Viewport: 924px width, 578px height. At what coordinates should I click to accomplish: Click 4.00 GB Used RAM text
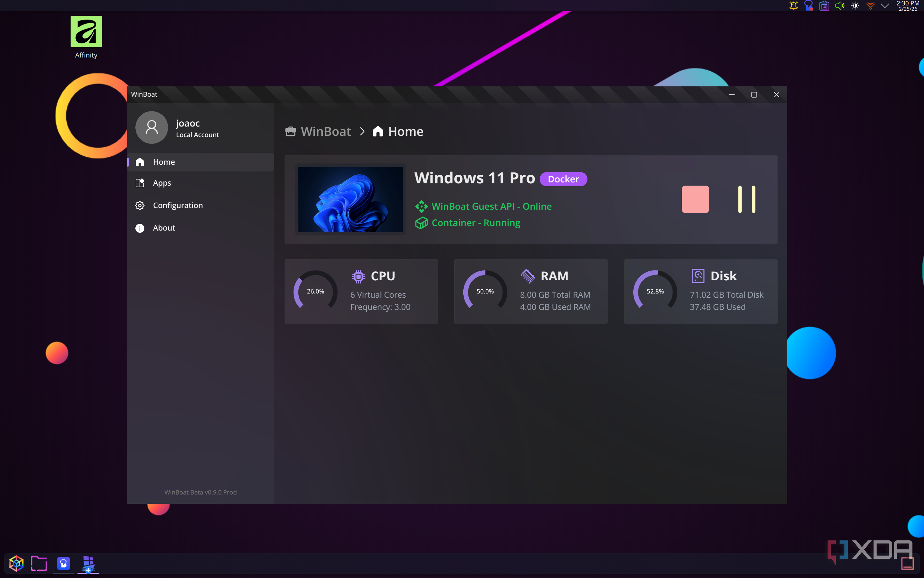[x=555, y=307]
